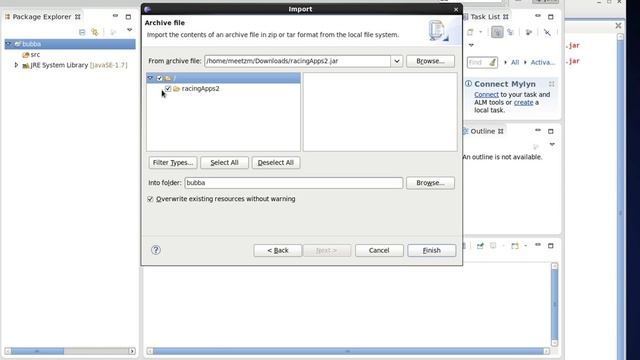Close background window at far right

click(618, 26)
